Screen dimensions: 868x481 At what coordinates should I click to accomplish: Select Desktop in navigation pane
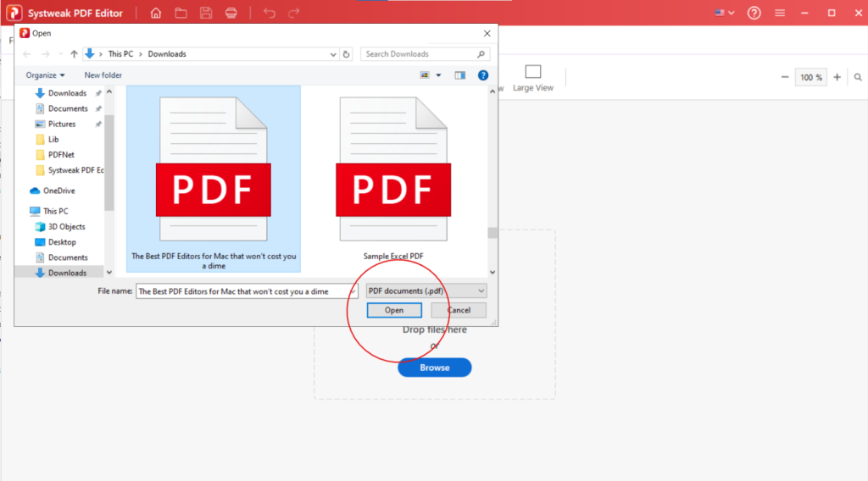62,242
